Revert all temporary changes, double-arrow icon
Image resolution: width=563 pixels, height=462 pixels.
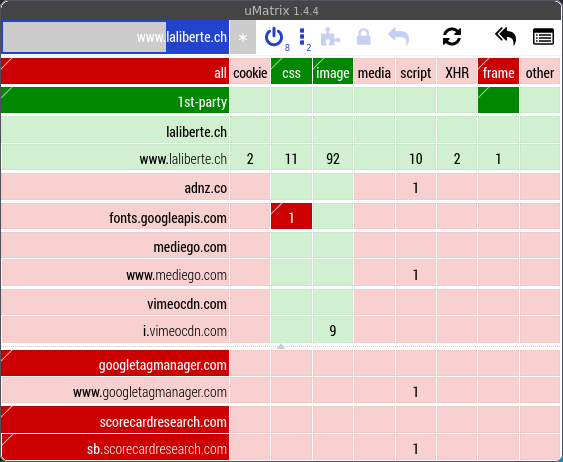[506, 37]
